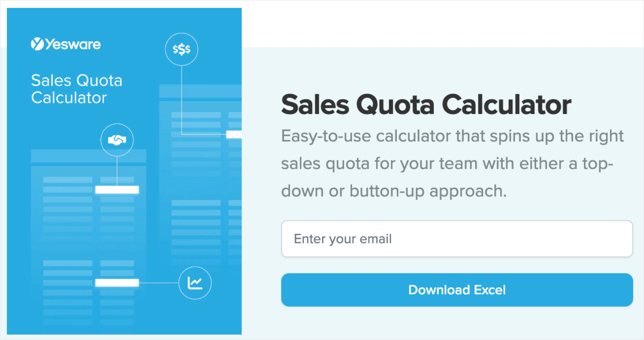Image resolution: width=644 pixels, height=340 pixels.
Task: Click the Yesware wordmark text
Action: pyautogui.click(x=72, y=44)
